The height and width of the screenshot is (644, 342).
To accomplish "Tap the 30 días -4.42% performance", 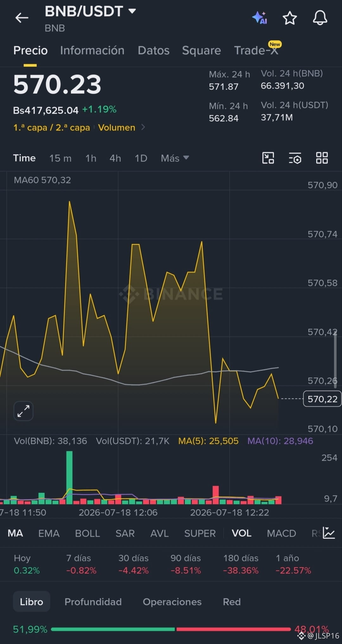I will [x=133, y=564].
